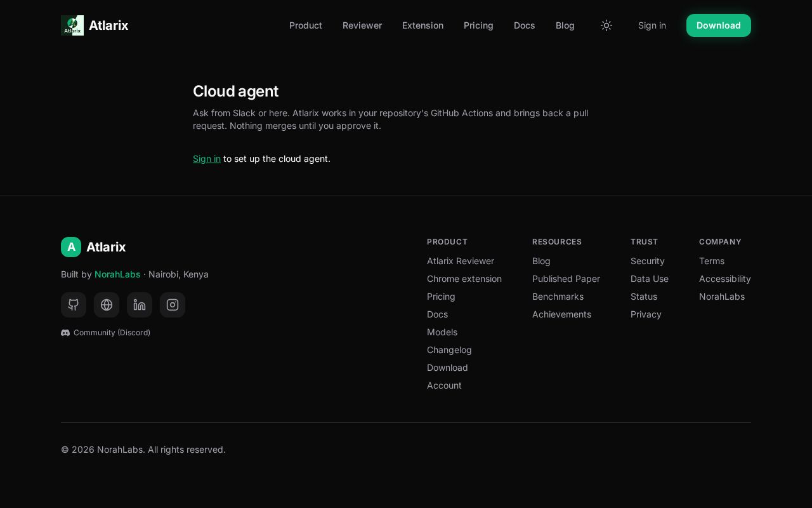Open Account footer link
Viewport: 812px width, 508px height.
pos(444,385)
